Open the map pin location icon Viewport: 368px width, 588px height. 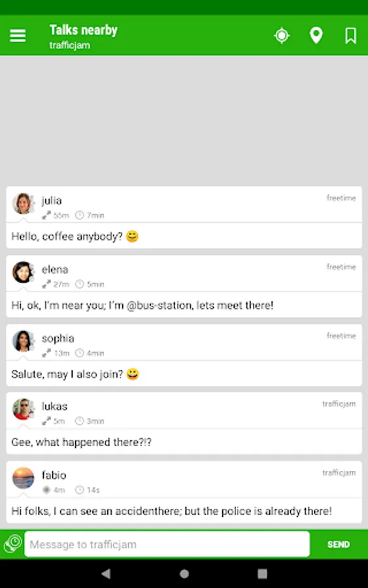point(316,36)
